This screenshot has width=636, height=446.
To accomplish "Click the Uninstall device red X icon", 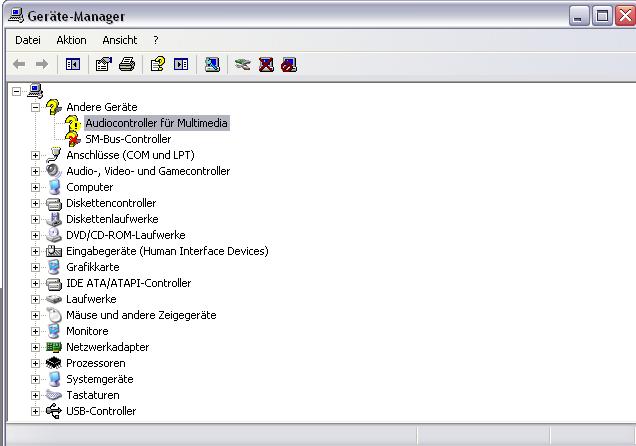I will coord(266,64).
